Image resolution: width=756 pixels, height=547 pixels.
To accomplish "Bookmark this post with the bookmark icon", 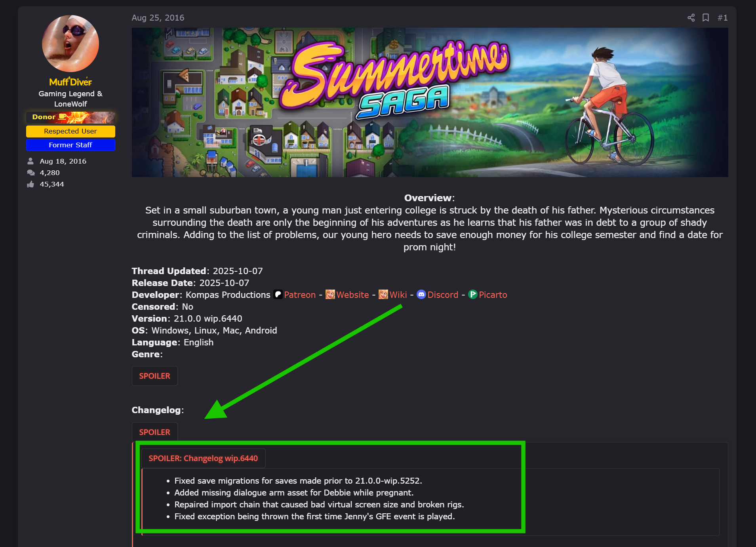I will (x=706, y=18).
